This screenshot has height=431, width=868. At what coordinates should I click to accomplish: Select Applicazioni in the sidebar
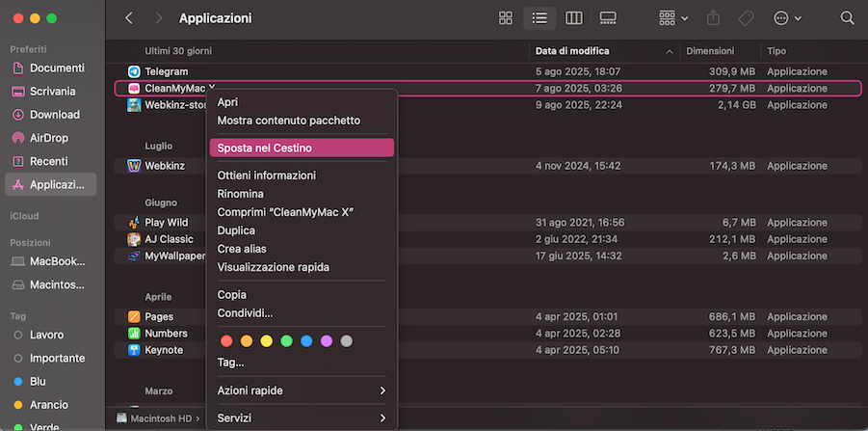51,184
